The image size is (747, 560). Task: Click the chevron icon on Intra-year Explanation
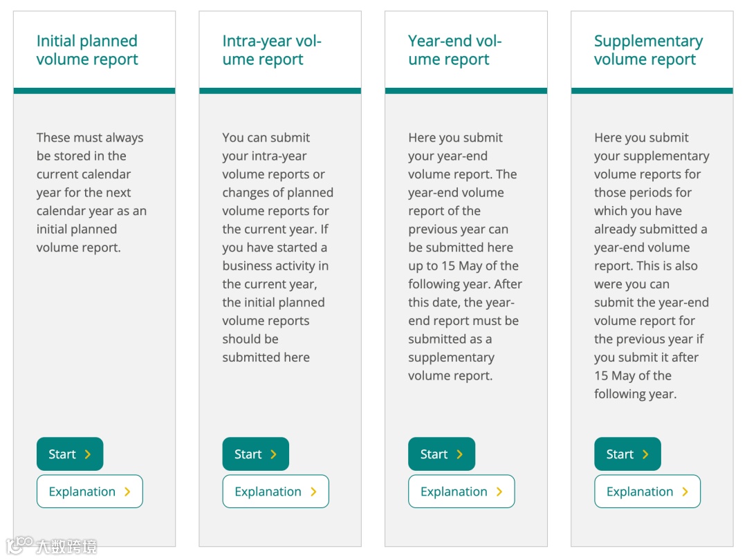point(313,492)
